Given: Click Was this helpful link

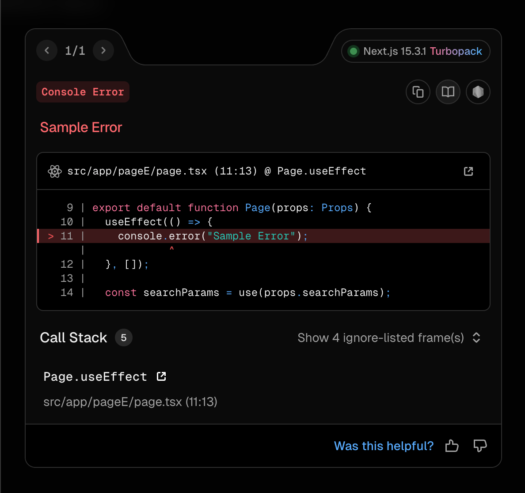Looking at the screenshot, I should pyautogui.click(x=384, y=446).
